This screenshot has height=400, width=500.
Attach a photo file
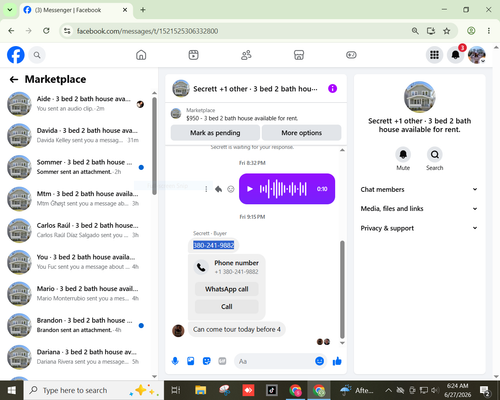pos(191,361)
